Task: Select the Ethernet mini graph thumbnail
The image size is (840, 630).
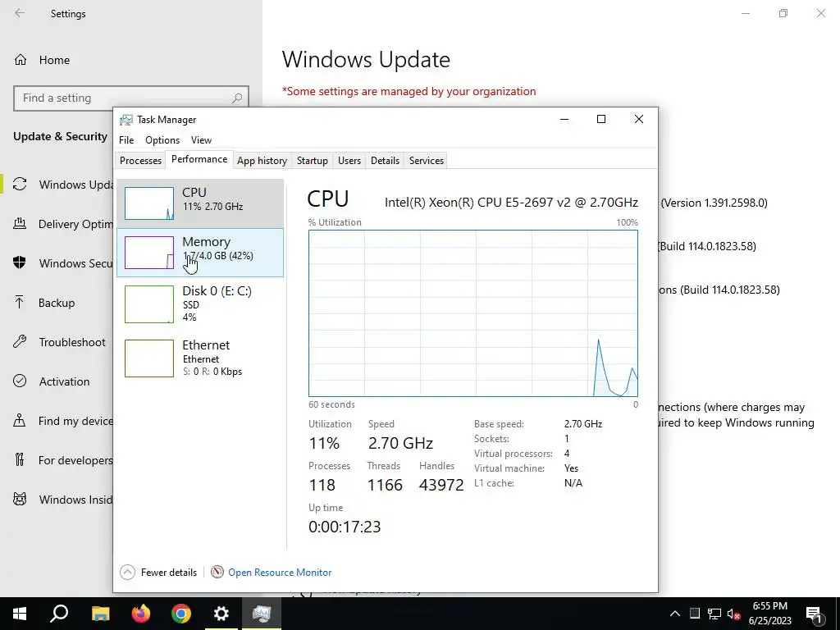Action: click(149, 358)
